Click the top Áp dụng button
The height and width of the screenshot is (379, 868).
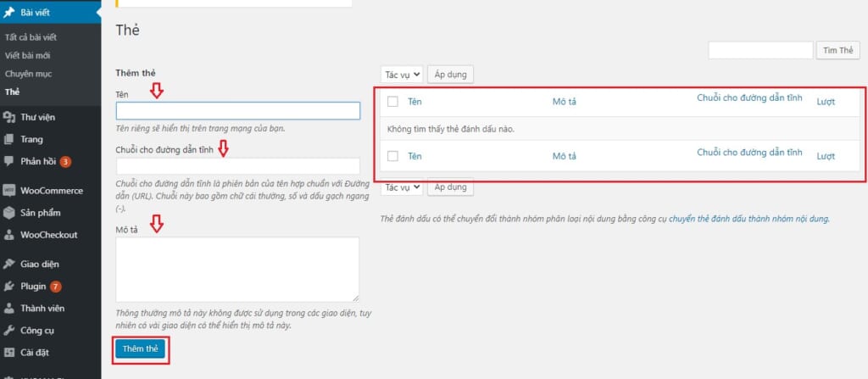(451, 74)
